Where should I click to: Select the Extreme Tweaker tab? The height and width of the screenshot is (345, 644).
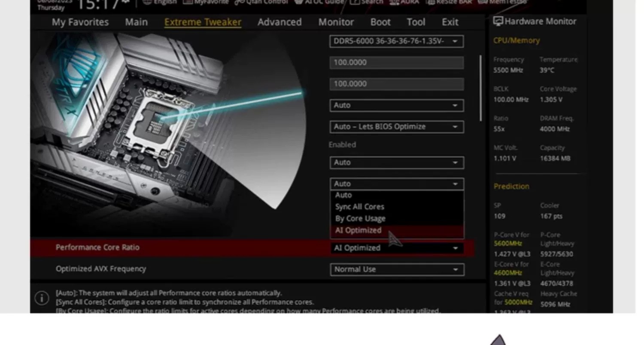(203, 22)
